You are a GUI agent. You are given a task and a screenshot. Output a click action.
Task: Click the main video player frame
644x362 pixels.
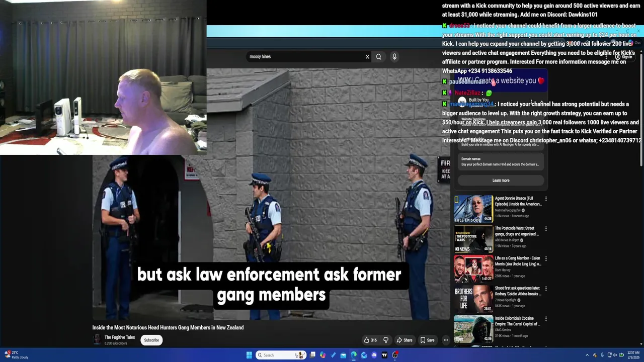point(271,194)
